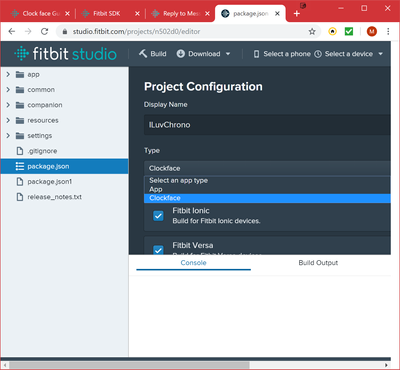Click the green checkmark extension icon
The width and height of the screenshot is (400, 370).
(x=349, y=32)
